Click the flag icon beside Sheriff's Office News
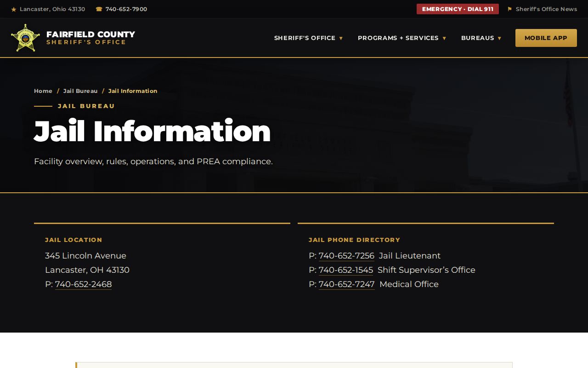Screen dimensions: 588x368 [509, 9]
